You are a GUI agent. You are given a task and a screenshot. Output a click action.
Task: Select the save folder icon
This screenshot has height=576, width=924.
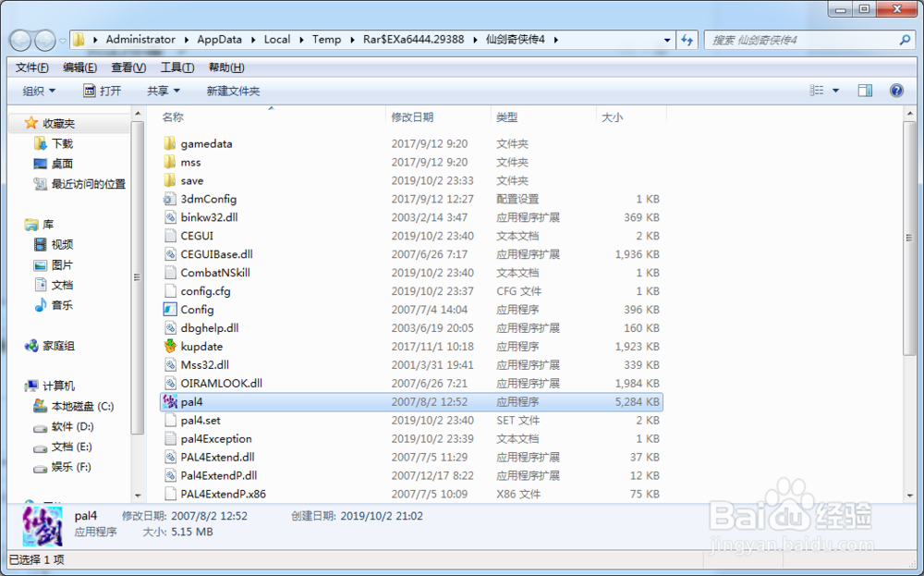pyautogui.click(x=170, y=179)
